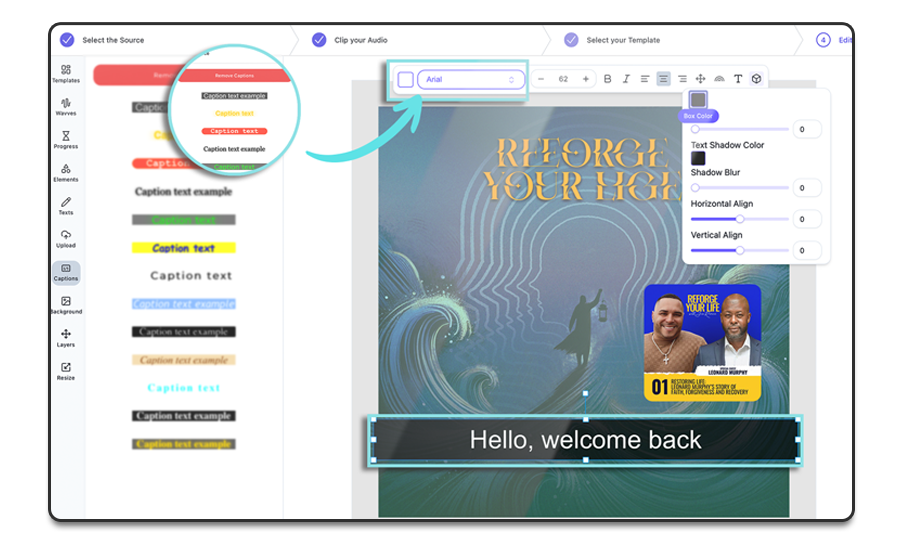The height and width of the screenshot is (550, 910).
Task: Open the Upload panel
Action: pos(66,238)
